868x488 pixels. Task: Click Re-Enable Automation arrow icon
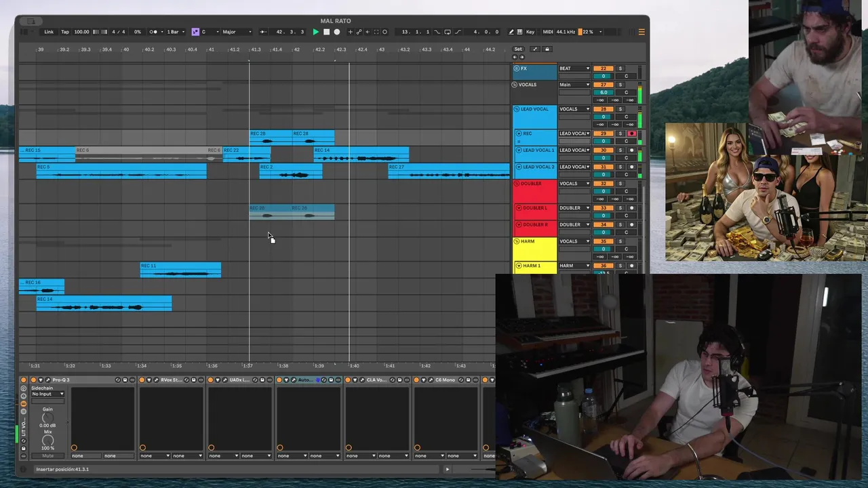point(368,32)
